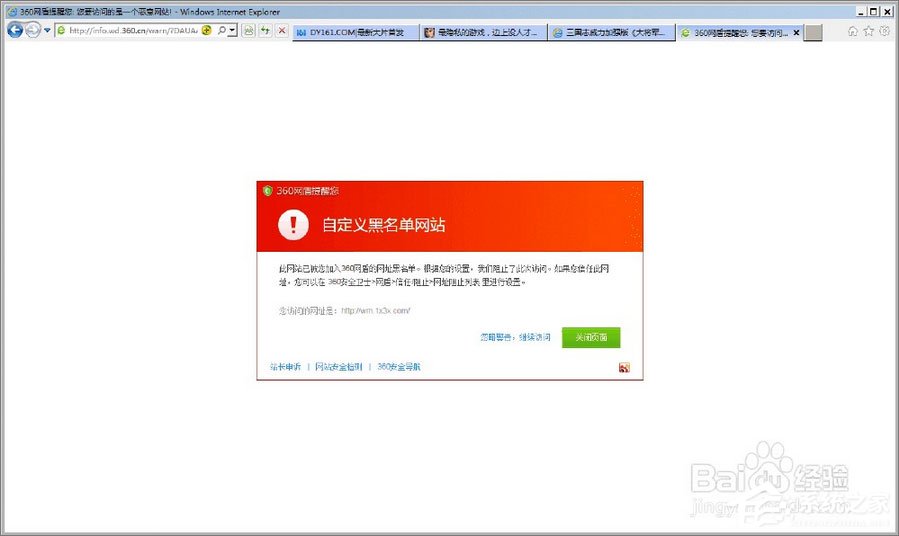
Task: Open the Home page icon
Action: [853, 31]
